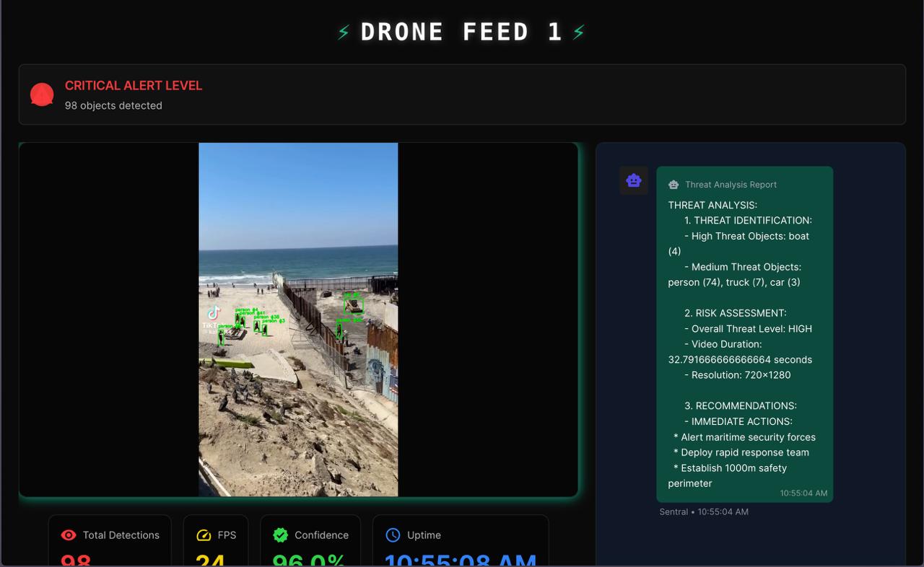Image resolution: width=924 pixels, height=567 pixels.
Task: Click the yellow speedometer FPS icon
Action: pos(204,535)
